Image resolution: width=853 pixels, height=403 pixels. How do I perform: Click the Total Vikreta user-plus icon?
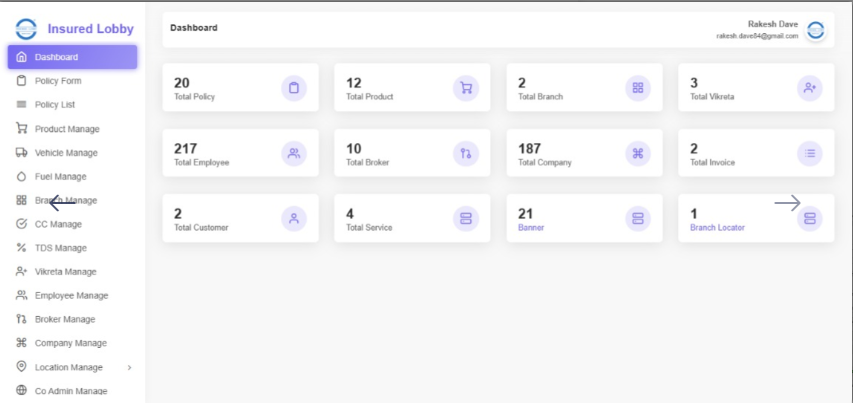coord(810,88)
